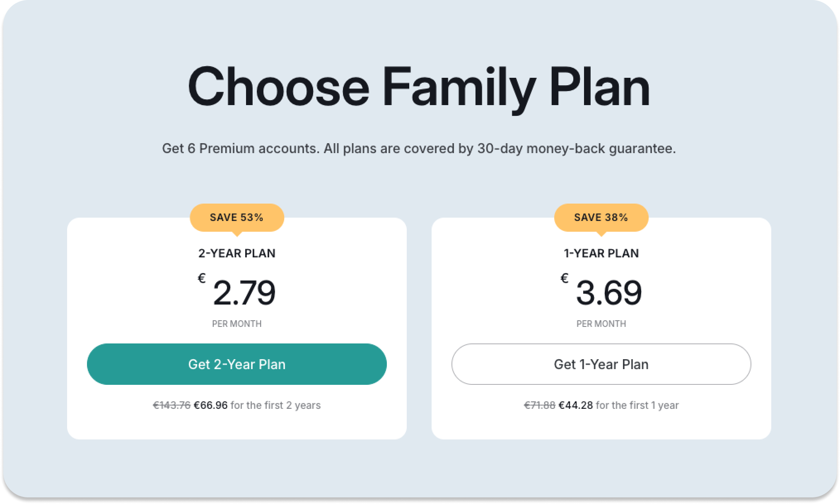This screenshot has height=504, width=840.
Task: Click the €44.28 discounted total
Action: pyautogui.click(x=576, y=405)
